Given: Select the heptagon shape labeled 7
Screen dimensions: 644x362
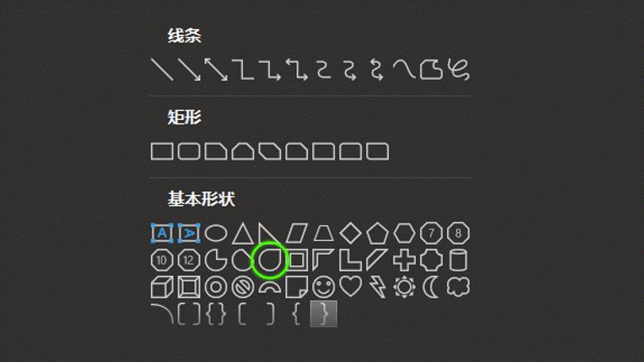Looking at the screenshot, I should coord(431,233).
